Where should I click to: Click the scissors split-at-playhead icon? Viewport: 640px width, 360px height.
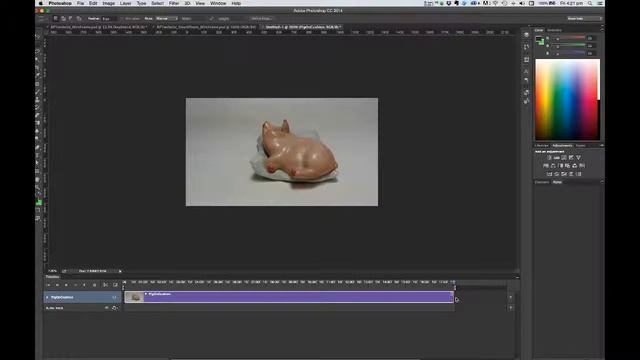click(x=105, y=285)
